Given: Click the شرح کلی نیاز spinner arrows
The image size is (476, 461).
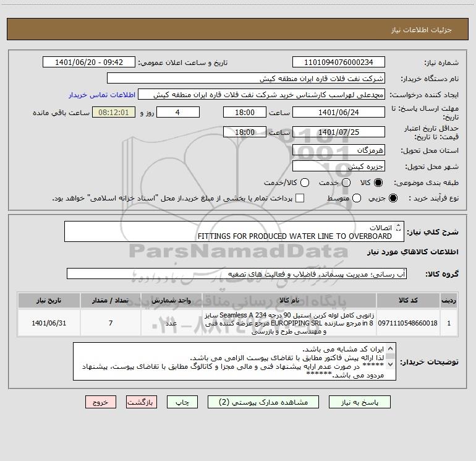Looking at the screenshot, I should tap(398, 227).
